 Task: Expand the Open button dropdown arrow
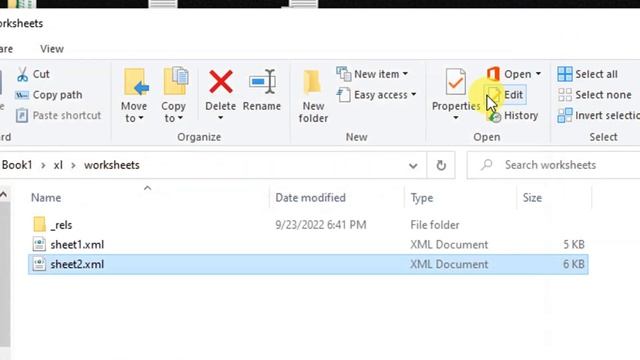(x=538, y=74)
